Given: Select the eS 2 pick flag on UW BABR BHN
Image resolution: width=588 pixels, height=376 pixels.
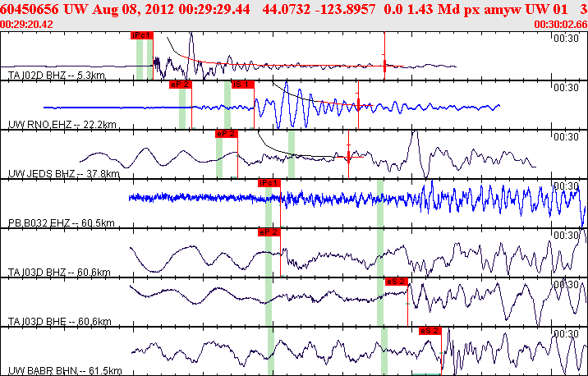Looking at the screenshot, I should pyautogui.click(x=430, y=331).
